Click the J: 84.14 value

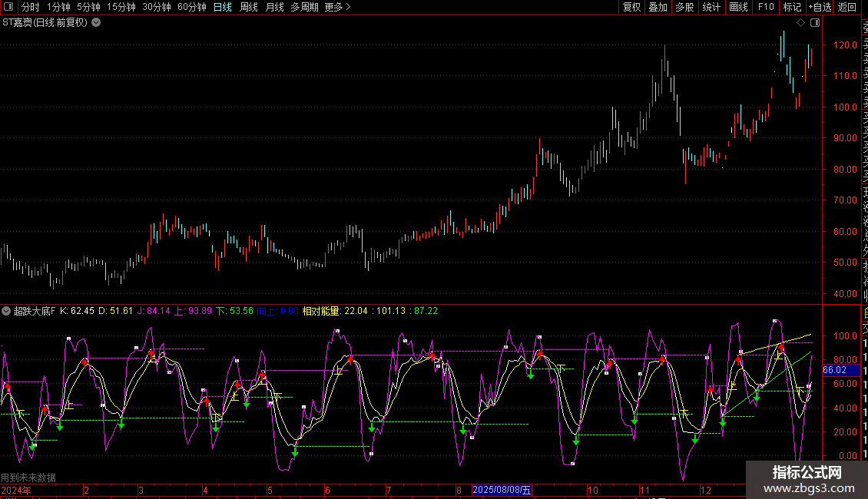[154, 311]
